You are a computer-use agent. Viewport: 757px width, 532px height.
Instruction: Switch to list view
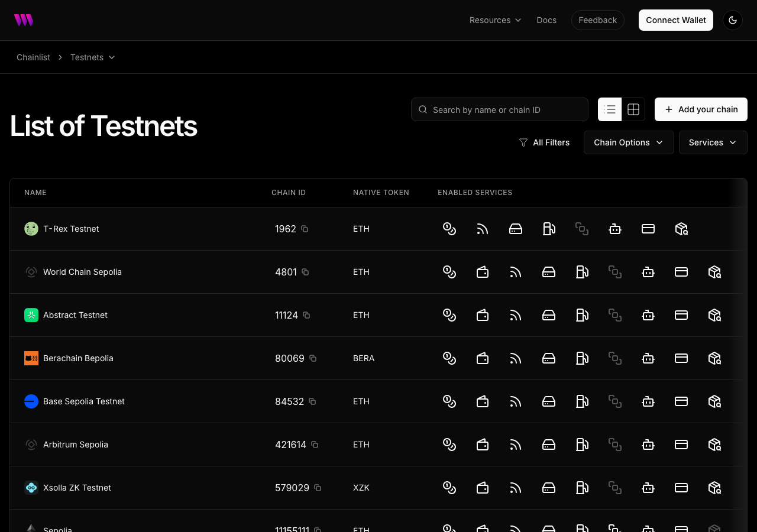(610, 109)
